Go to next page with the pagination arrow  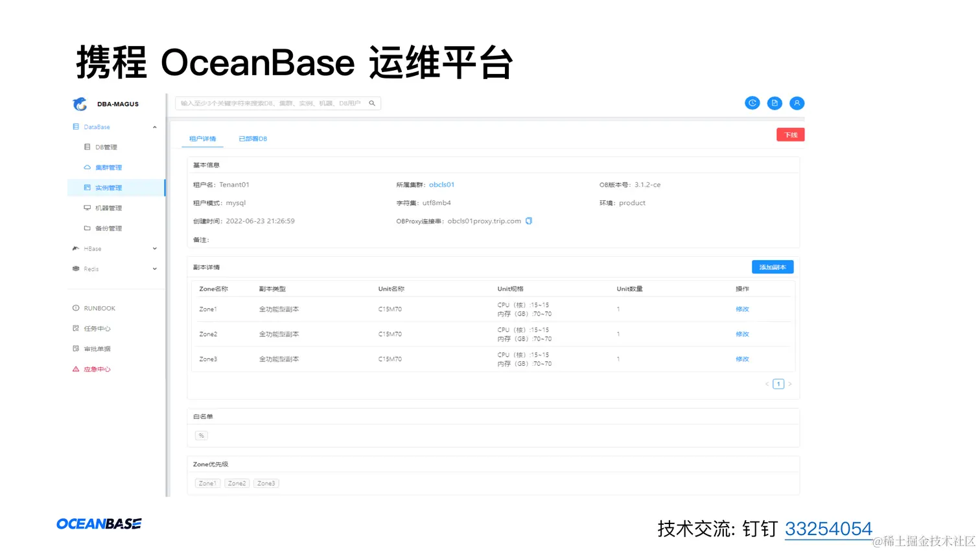[790, 384]
